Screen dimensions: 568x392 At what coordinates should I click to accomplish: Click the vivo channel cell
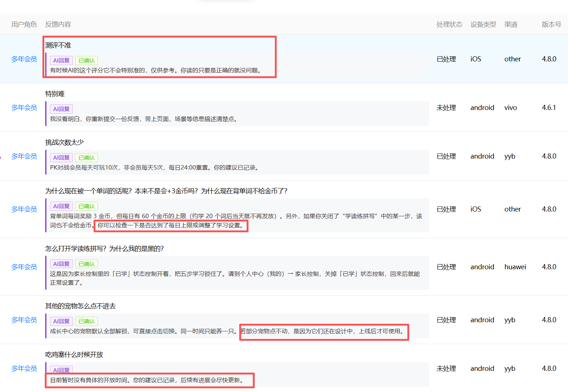point(511,108)
